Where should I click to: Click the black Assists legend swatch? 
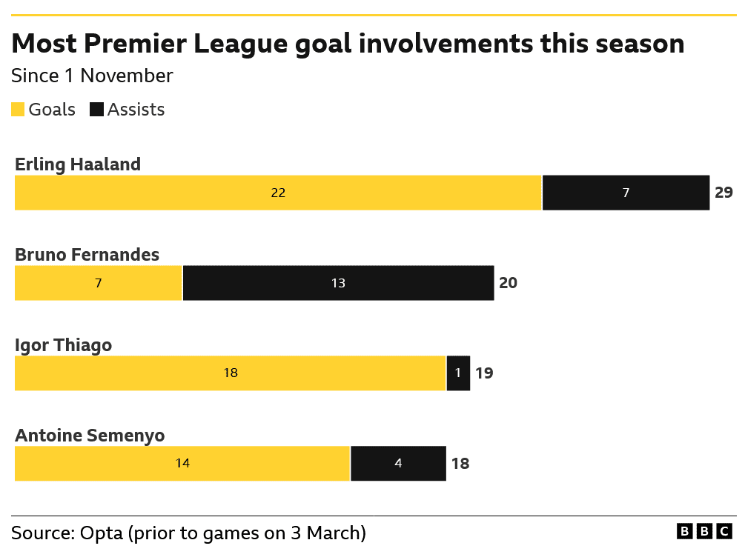96,110
